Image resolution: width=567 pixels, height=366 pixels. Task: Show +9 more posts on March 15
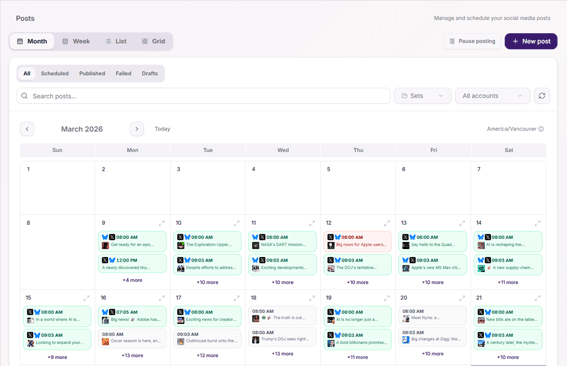tap(57, 357)
